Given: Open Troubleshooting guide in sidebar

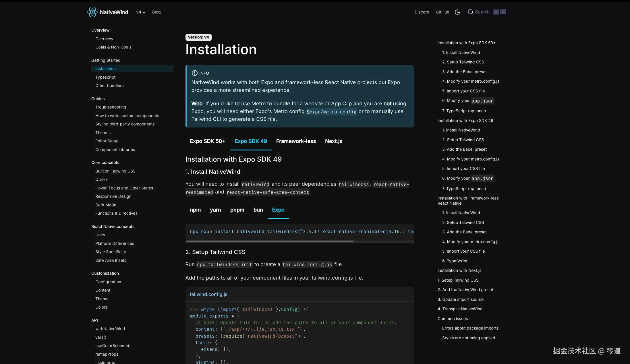Looking at the screenshot, I should [x=111, y=107].
